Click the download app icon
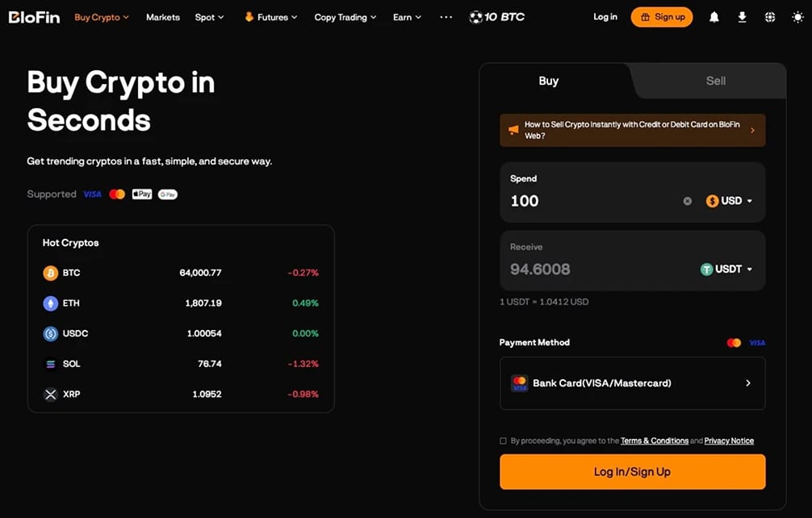 [x=742, y=17]
